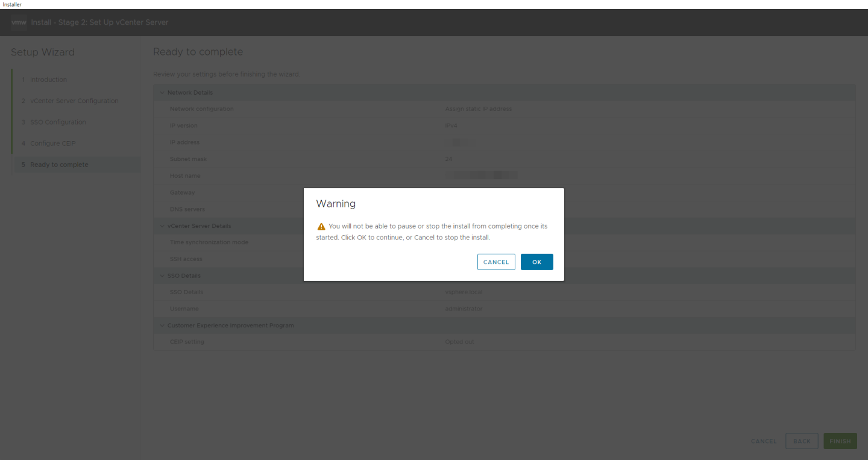The height and width of the screenshot is (460, 868).
Task: Collapse the SSO Details section
Action: coord(161,276)
